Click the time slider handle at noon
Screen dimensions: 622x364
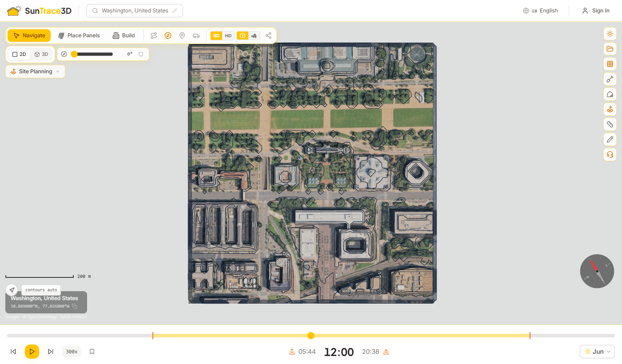(x=311, y=336)
